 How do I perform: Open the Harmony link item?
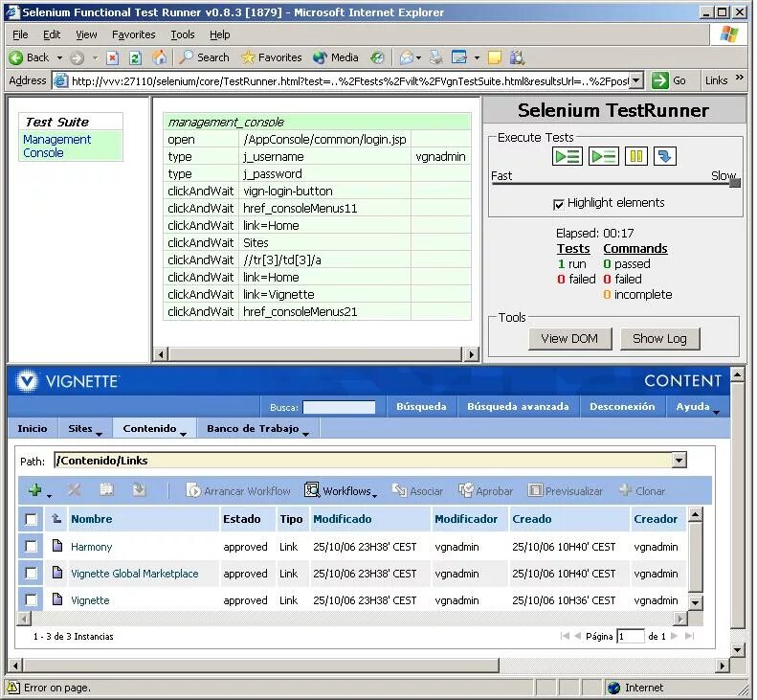point(91,547)
